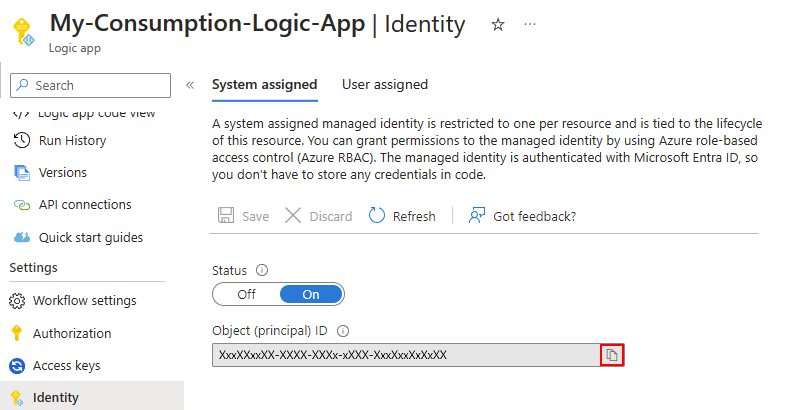
Task: Click the Discard button label
Action: click(x=331, y=217)
